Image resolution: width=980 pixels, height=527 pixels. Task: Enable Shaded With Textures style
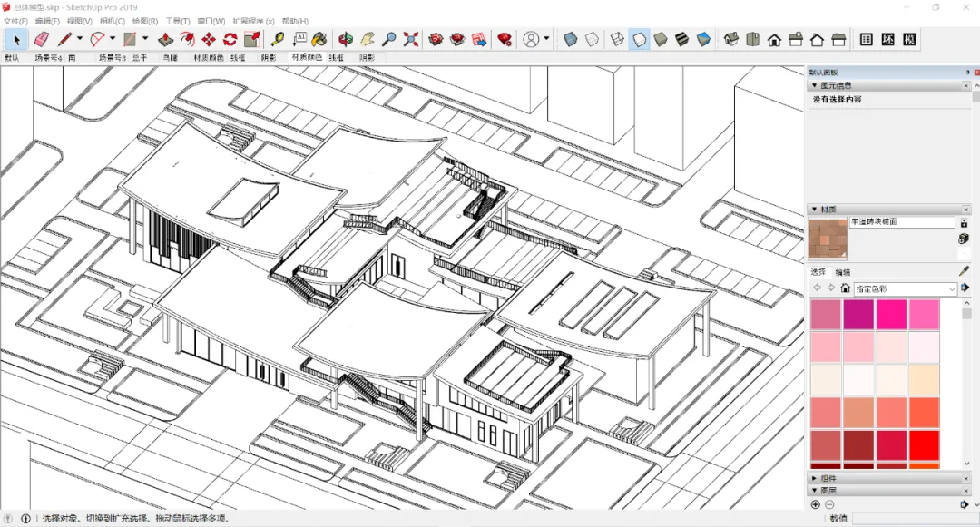[x=681, y=39]
